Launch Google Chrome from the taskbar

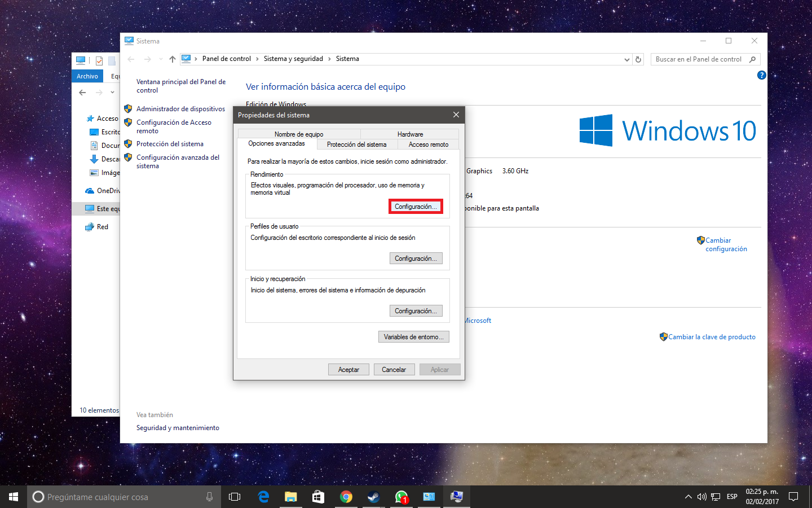[346, 497]
